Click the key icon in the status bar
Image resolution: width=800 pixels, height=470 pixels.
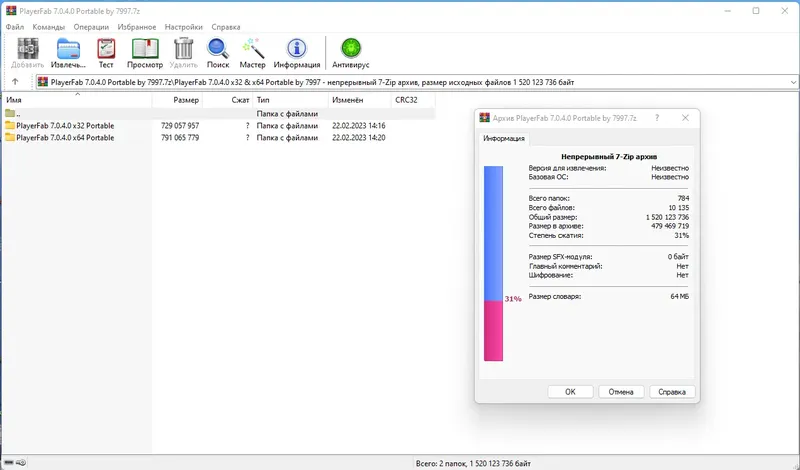click(x=21, y=463)
